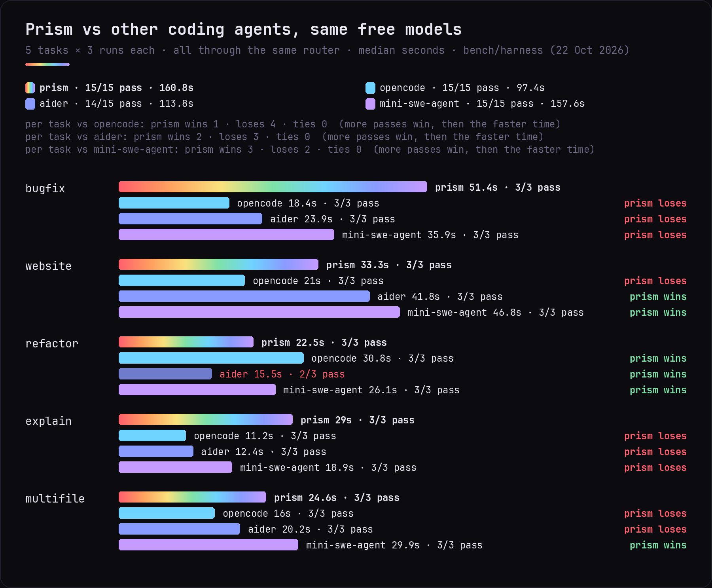
Task: Click 'aider 20.2s · 3/3 pass' label
Action: pos(311,529)
